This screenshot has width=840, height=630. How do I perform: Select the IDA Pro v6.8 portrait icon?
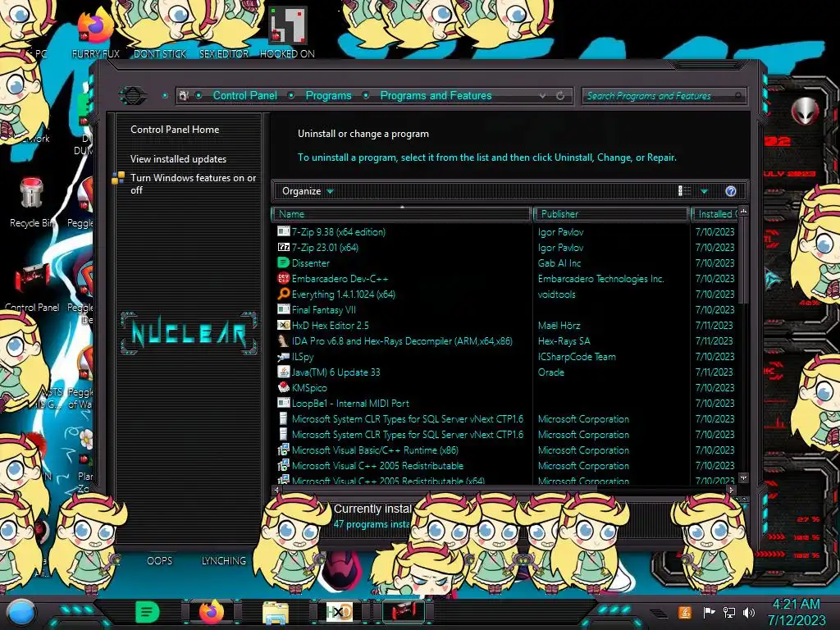click(x=283, y=340)
